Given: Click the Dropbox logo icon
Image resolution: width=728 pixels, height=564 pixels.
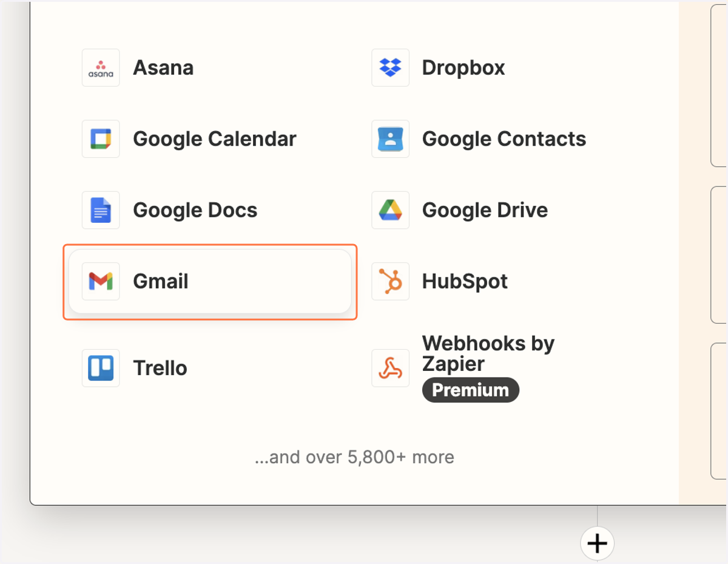Looking at the screenshot, I should (x=390, y=67).
